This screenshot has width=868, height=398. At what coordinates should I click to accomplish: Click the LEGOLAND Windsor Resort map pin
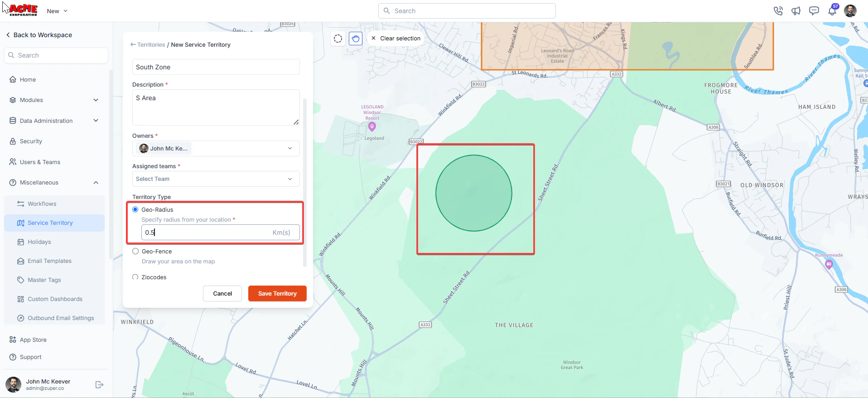click(372, 126)
